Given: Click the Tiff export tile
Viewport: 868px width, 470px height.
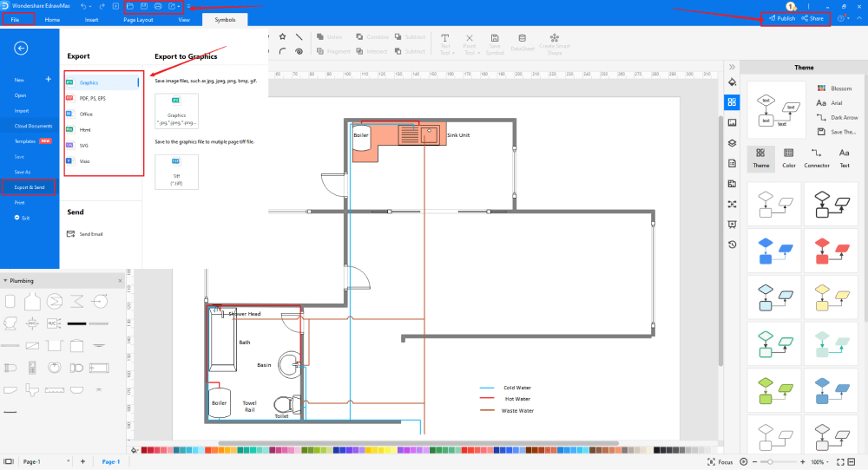Looking at the screenshot, I should point(176,172).
